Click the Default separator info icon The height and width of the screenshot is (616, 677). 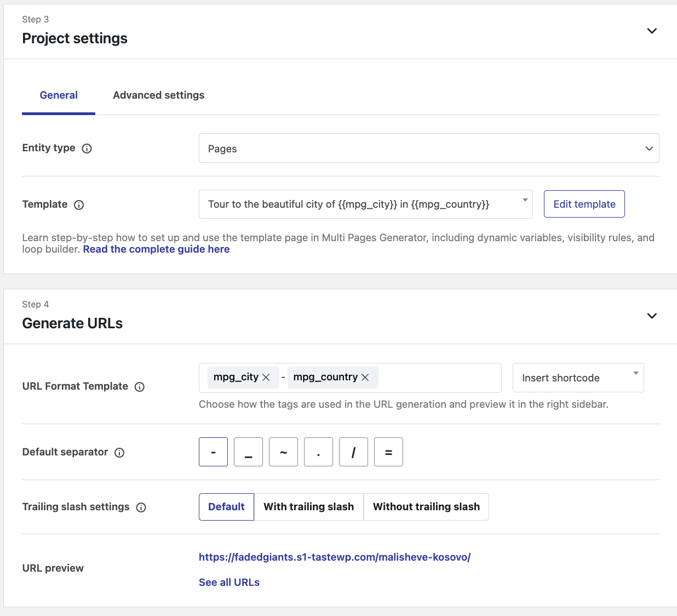[119, 453]
